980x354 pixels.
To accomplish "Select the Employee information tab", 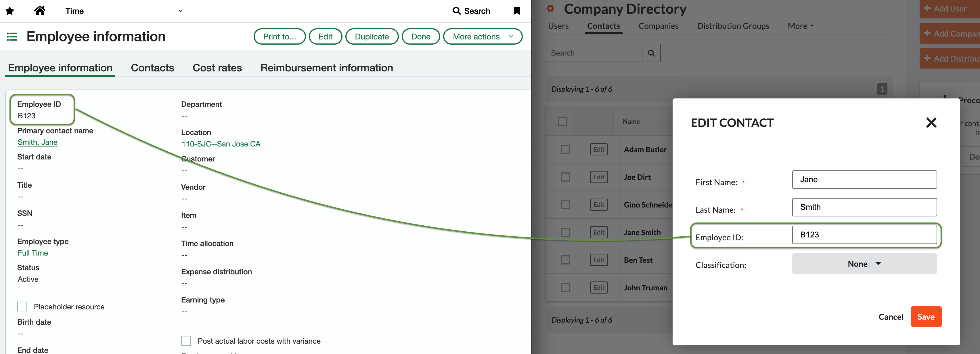I will 60,68.
